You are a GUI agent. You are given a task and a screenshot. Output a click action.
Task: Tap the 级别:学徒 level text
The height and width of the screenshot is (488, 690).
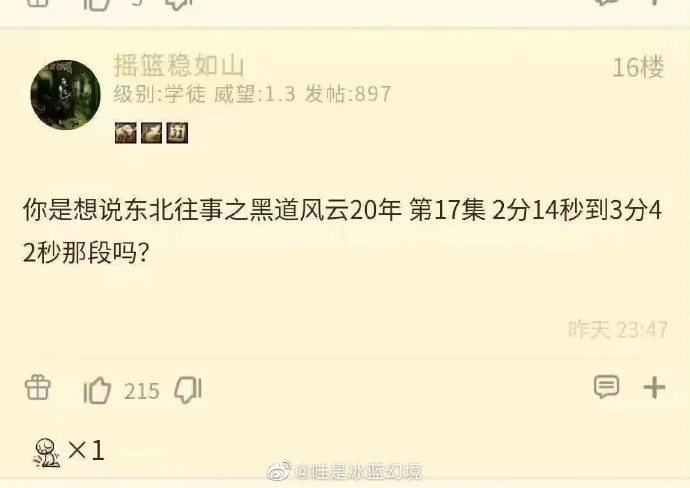click(x=159, y=94)
